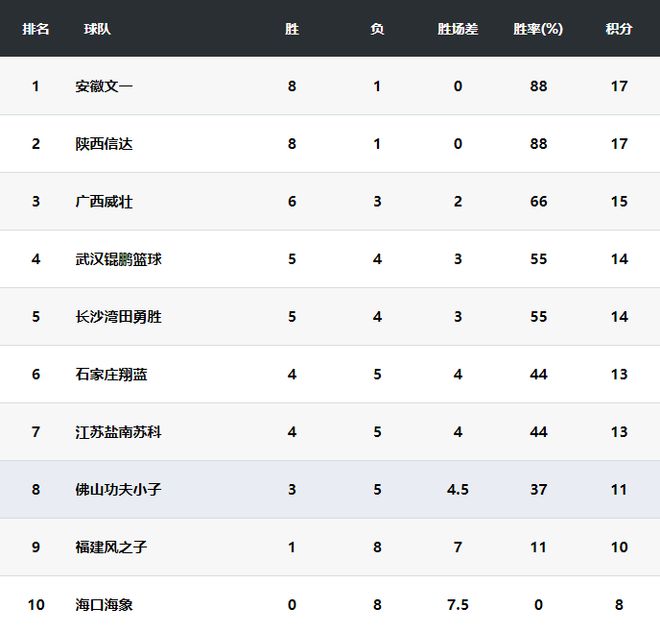660x632 pixels.
Task: Sort by the 胜 column header
Action: click(292, 29)
